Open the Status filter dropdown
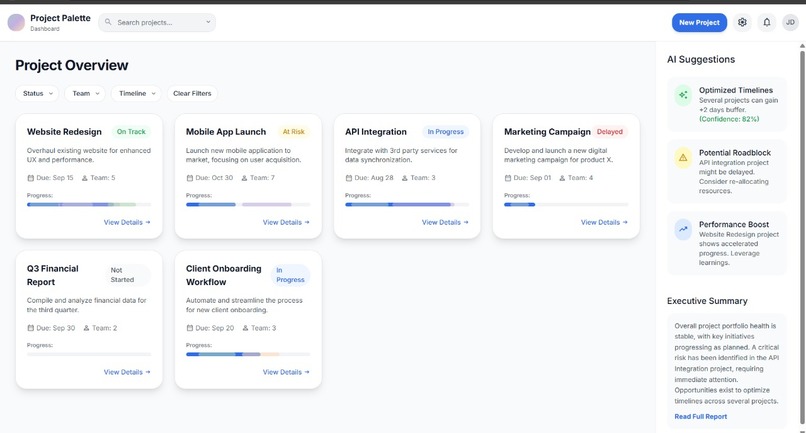 click(x=38, y=94)
